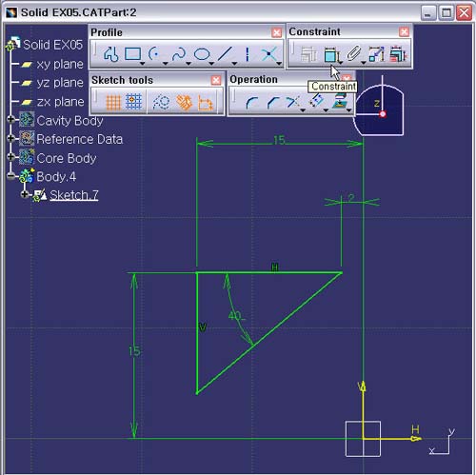This screenshot has height=475, width=476.
Task: Click the Animate Constraint icon
Action: (377, 54)
